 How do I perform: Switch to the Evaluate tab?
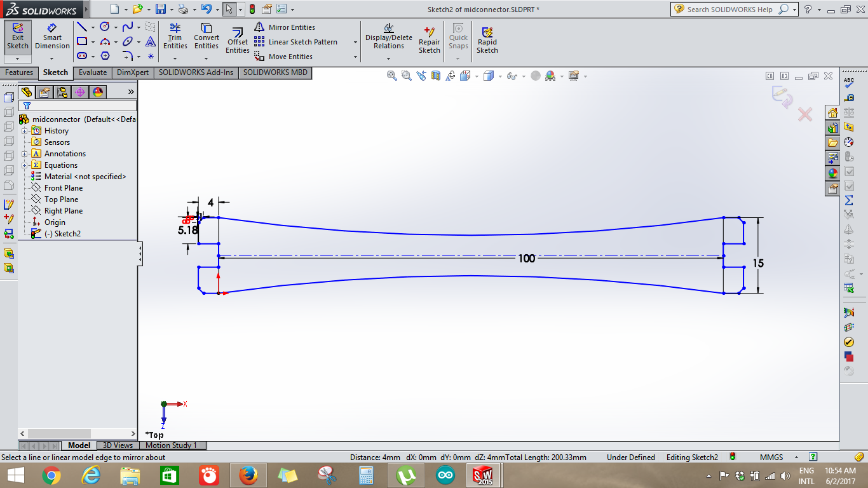93,72
